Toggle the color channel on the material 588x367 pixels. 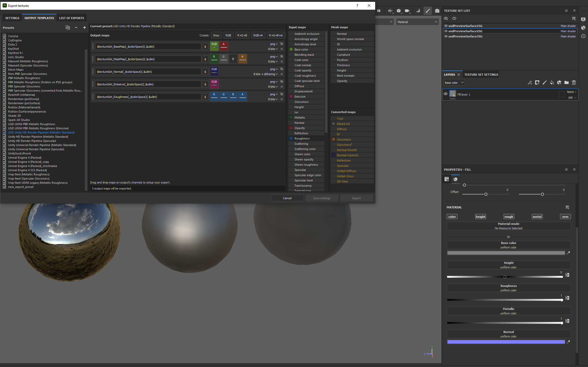[x=452, y=216]
